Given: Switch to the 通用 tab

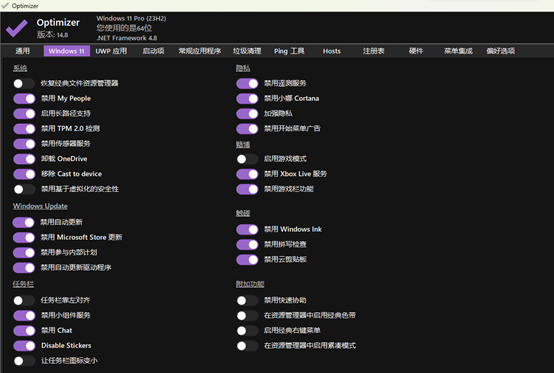Looking at the screenshot, I should pyautogui.click(x=23, y=51).
